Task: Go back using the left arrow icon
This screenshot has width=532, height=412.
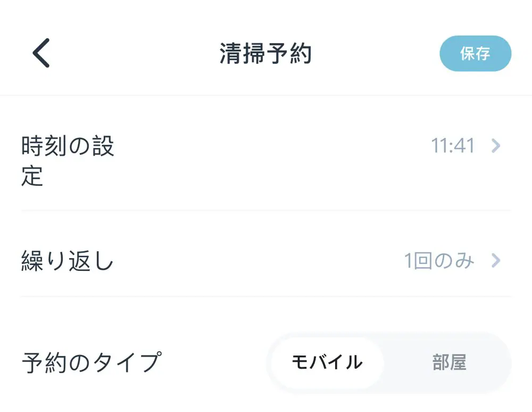Action: point(41,53)
